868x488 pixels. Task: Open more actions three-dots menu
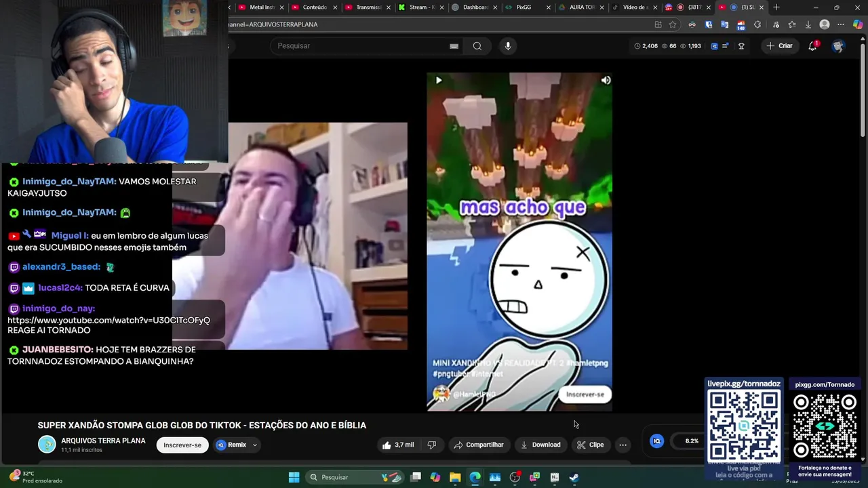click(x=623, y=445)
